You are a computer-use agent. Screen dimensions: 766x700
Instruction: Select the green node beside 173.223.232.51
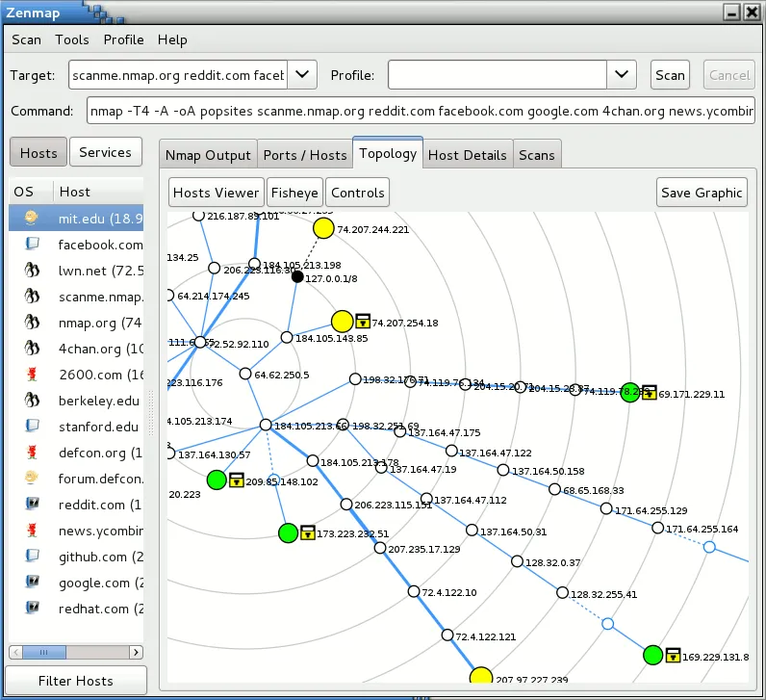(288, 532)
